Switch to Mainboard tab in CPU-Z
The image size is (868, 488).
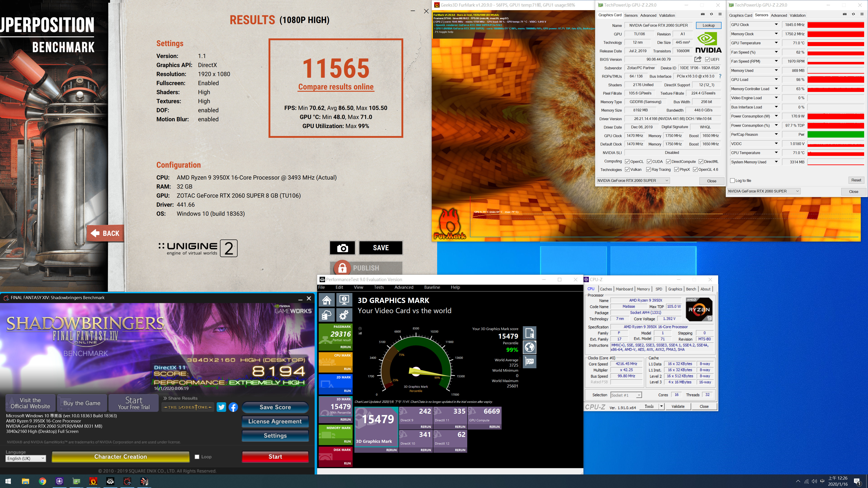pyautogui.click(x=624, y=289)
